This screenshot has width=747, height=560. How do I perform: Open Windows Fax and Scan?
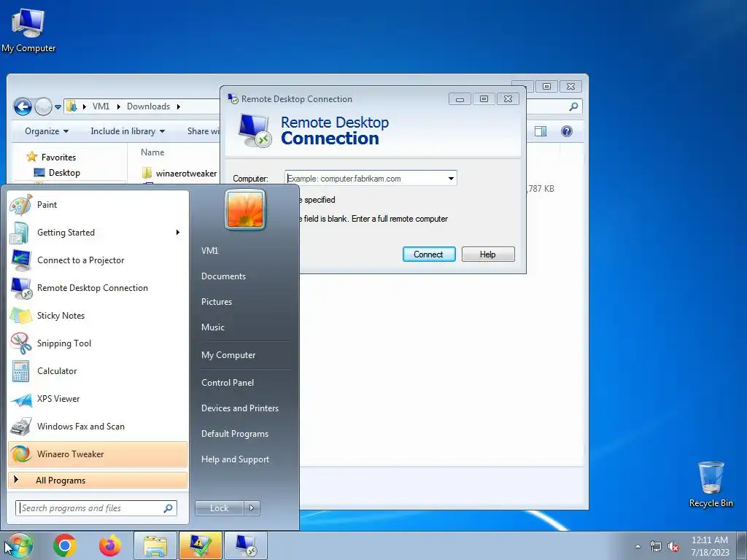point(98,426)
